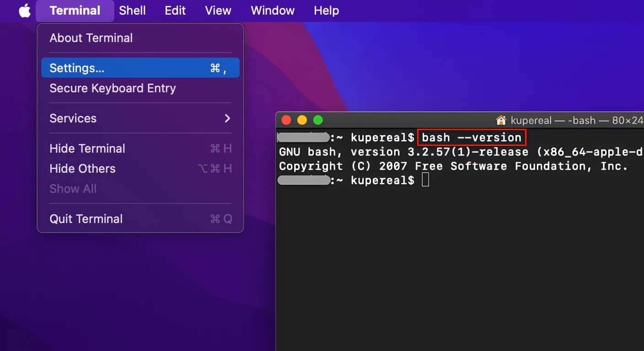The height and width of the screenshot is (351, 644).
Task: Open the View menu
Action: coord(218,11)
